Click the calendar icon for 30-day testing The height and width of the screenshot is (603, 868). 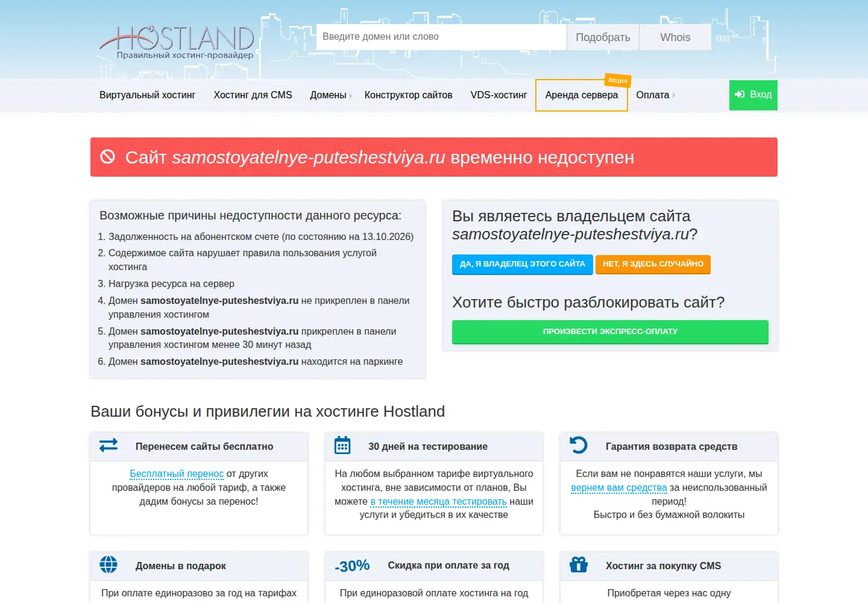(x=342, y=445)
